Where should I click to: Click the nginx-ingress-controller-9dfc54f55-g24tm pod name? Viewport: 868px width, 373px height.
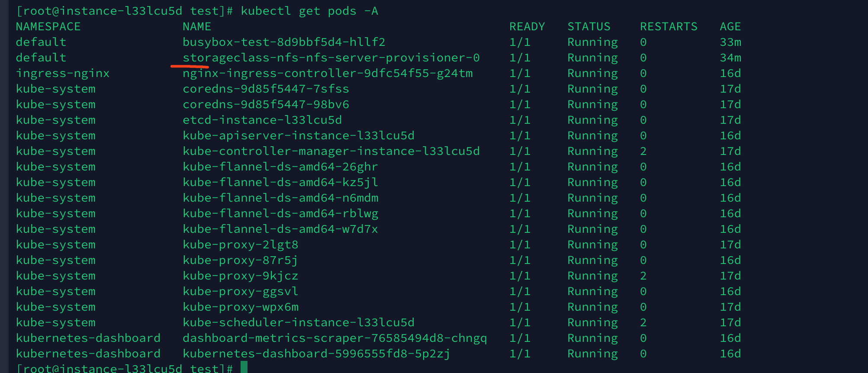click(328, 74)
